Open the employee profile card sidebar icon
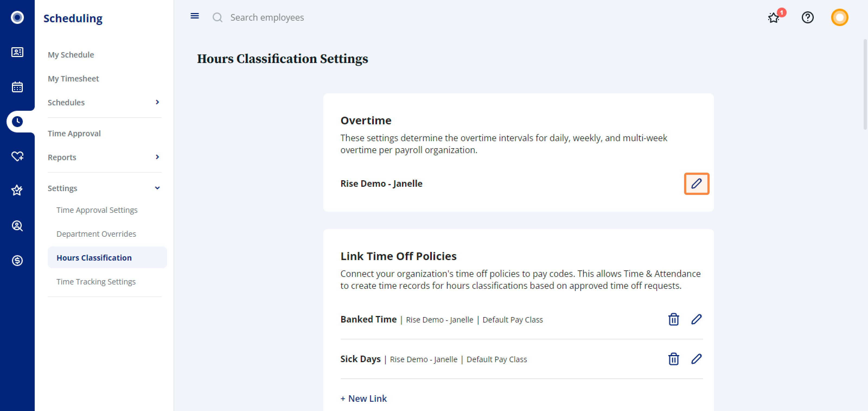 pyautogui.click(x=17, y=52)
